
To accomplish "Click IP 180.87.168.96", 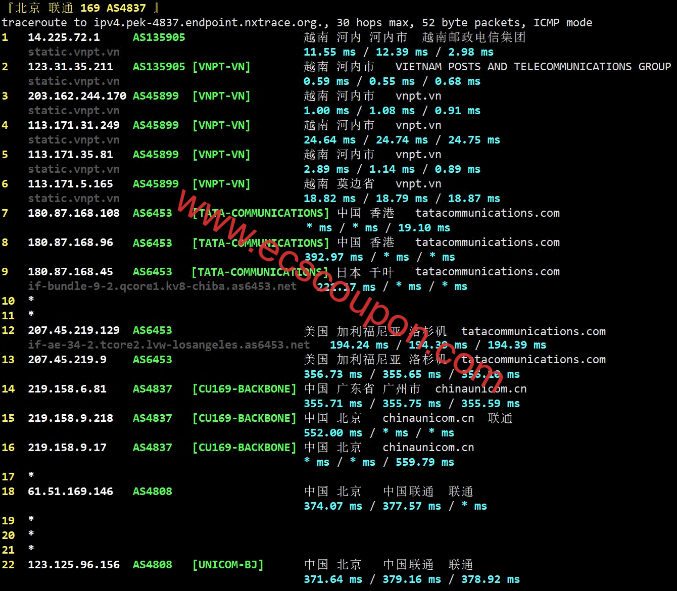I will pyautogui.click(x=70, y=243).
